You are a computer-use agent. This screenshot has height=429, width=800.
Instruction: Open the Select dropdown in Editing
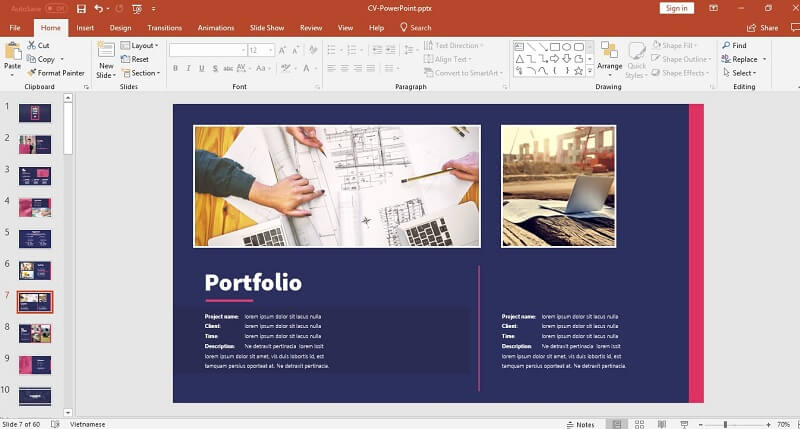coord(743,73)
